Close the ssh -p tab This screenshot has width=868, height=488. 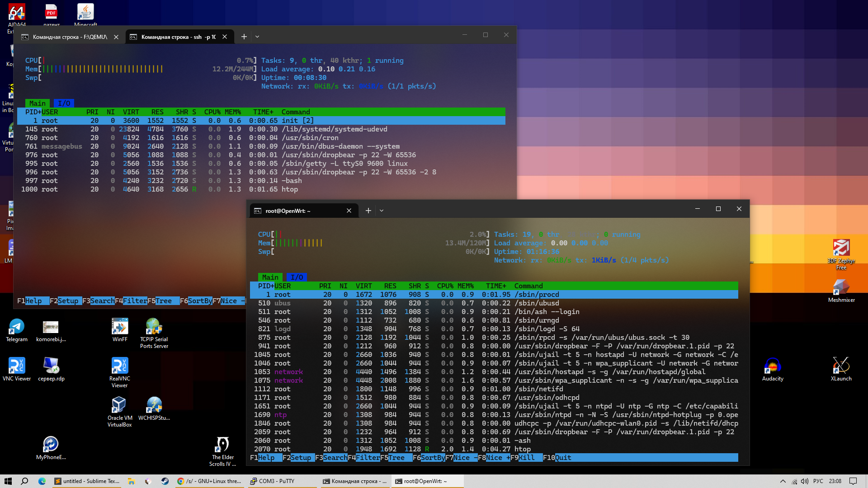pos(225,37)
